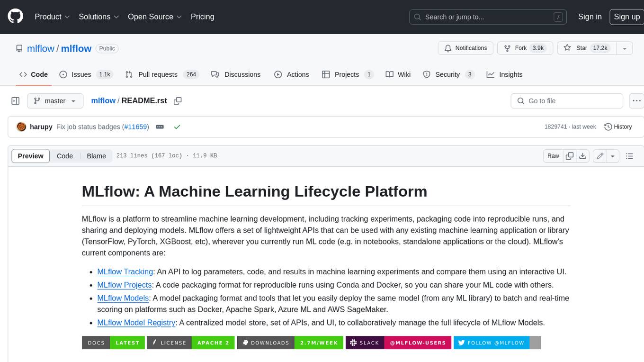The height and width of the screenshot is (362, 644).
Task: Open the Wiki tab
Action: click(x=398, y=74)
